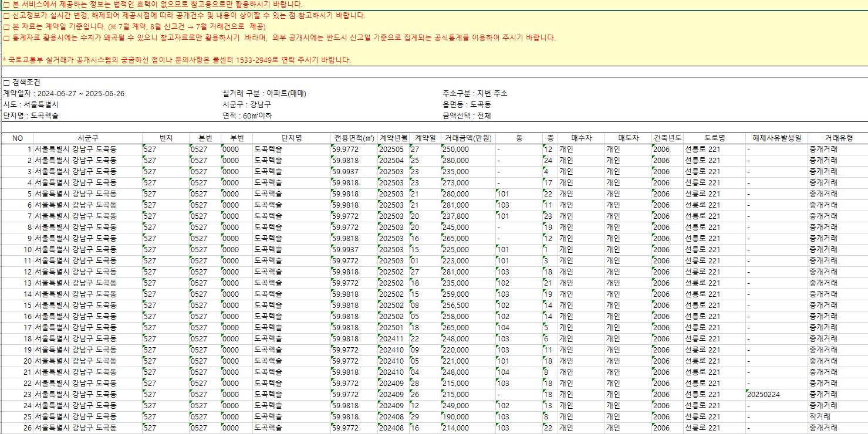This screenshot has width=868, height=434.
Task: Click the search condition '단지명 : 도곡렉슬'
Action: (x=31, y=116)
